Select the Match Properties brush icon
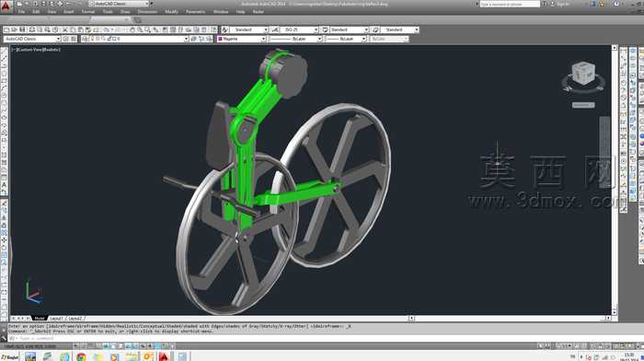Screen dimensions: 644x361 click(x=88, y=29)
